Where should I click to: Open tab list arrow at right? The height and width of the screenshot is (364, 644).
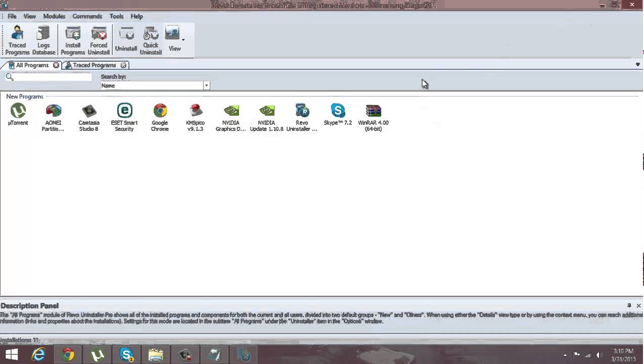(x=638, y=65)
